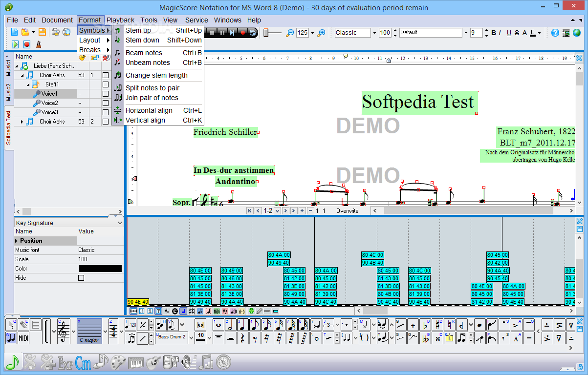Select the eraser tool in palette

23,325
